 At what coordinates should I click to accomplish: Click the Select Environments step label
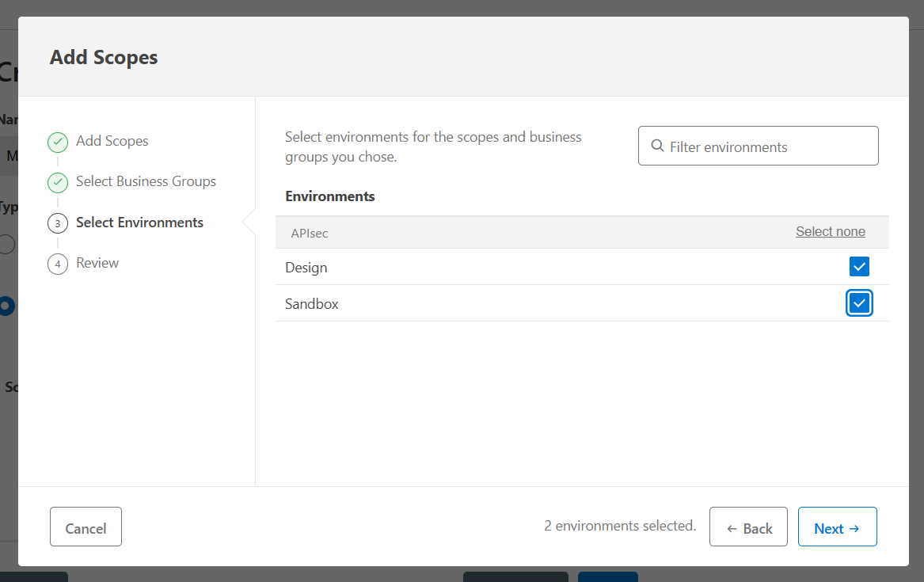point(139,223)
